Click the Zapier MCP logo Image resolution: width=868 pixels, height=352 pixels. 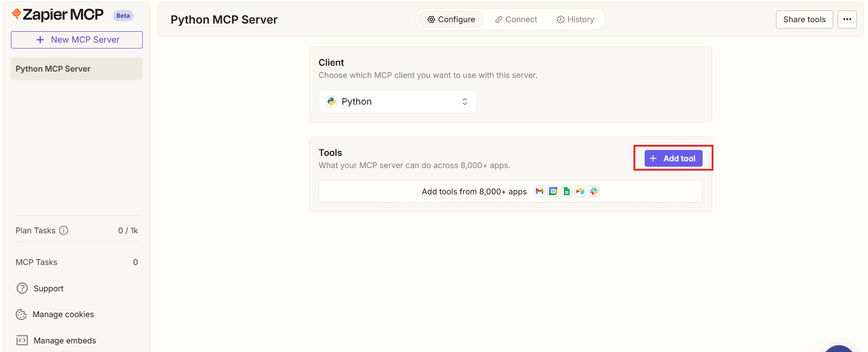(58, 15)
